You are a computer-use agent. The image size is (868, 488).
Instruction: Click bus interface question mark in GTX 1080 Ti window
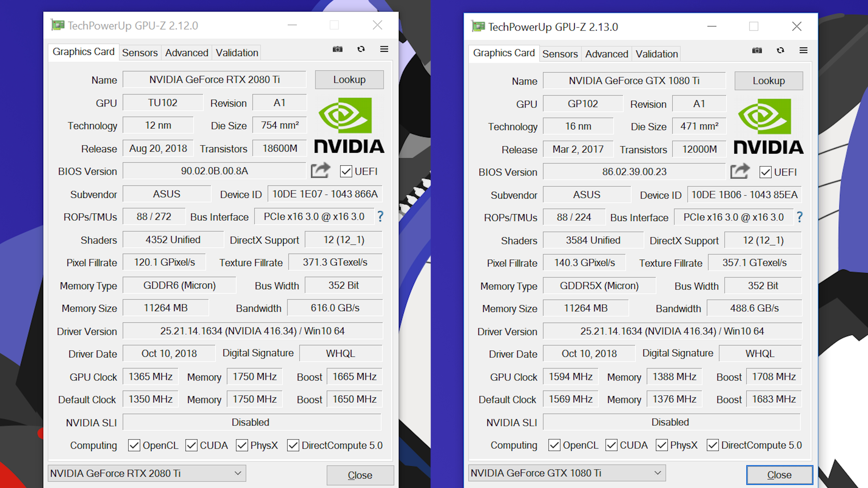[x=800, y=217]
